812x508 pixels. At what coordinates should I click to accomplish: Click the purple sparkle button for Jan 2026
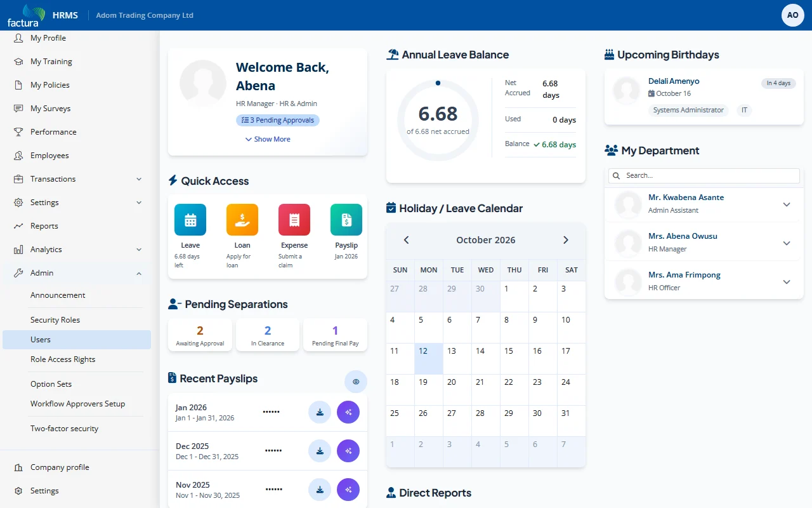tap(348, 412)
